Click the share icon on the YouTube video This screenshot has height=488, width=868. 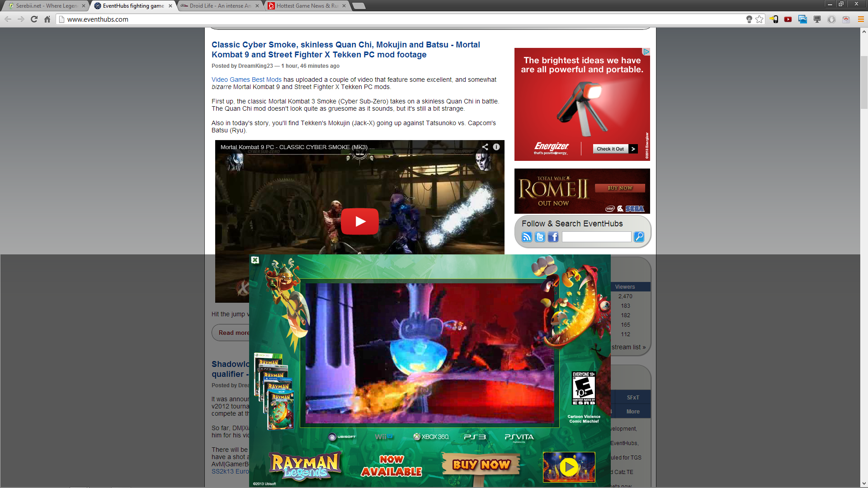point(485,147)
